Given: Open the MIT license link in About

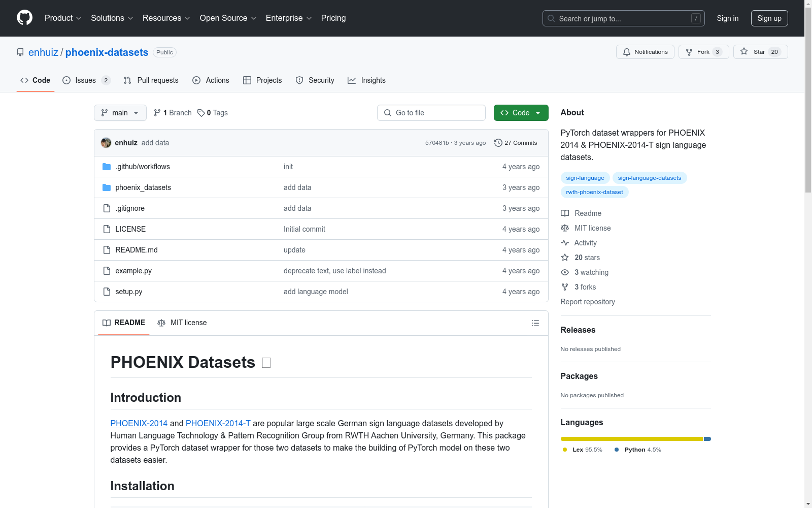Looking at the screenshot, I should click(x=586, y=228).
